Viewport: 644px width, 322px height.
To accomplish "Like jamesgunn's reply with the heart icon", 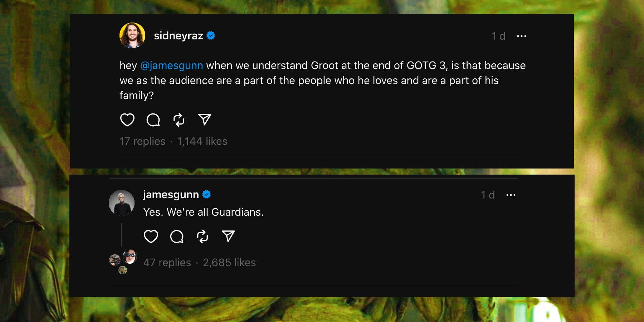I will coord(151,236).
